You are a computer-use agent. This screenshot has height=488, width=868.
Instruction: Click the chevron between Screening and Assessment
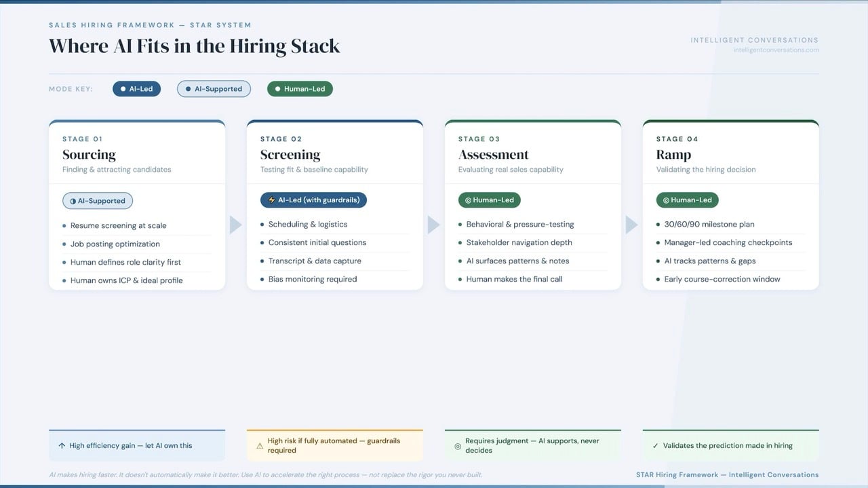coord(433,224)
